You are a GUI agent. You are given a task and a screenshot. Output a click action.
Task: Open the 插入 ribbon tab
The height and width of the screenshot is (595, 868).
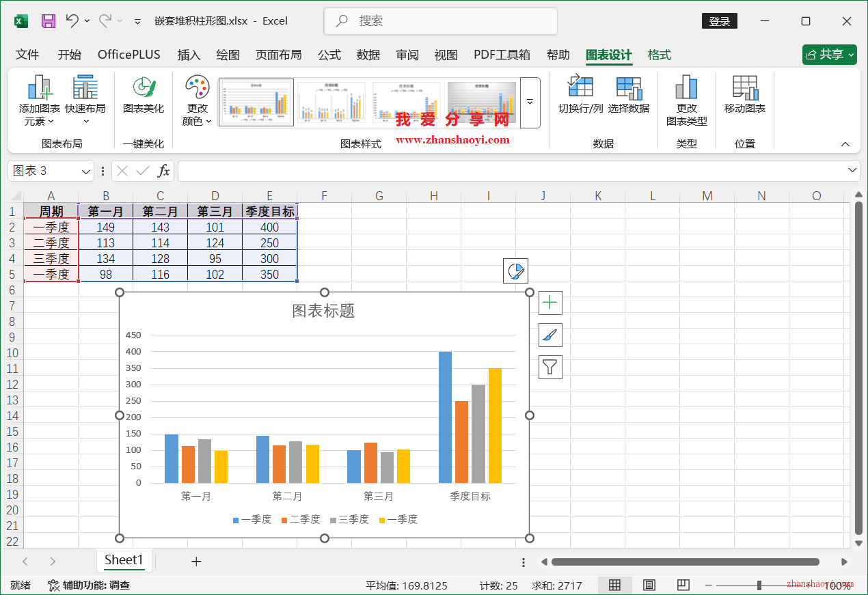pyautogui.click(x=189, y=55)
